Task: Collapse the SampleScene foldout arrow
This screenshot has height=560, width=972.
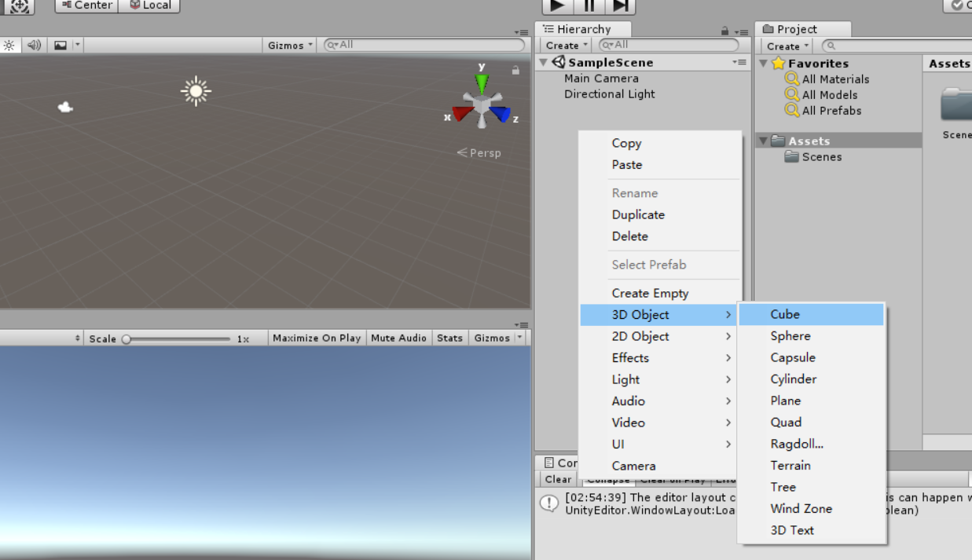Action: (x=543, y=62)
